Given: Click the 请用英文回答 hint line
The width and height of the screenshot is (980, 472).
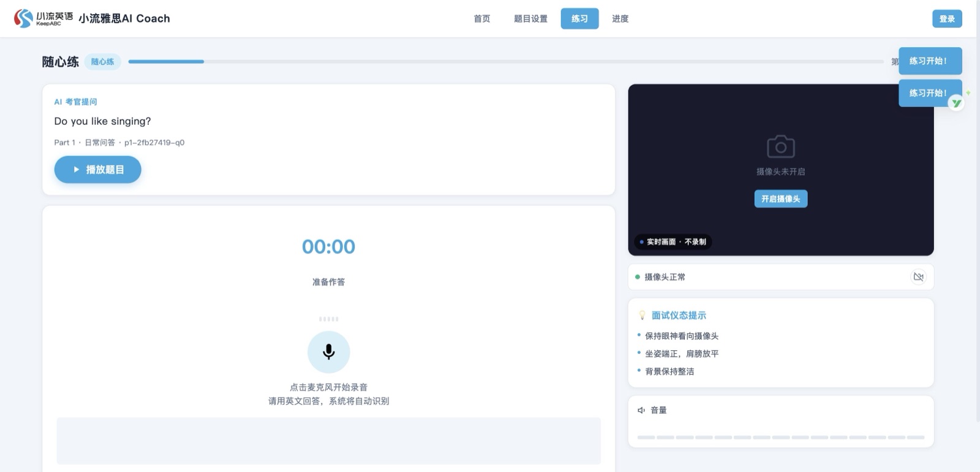Looking at the screenshot, I should tap(329, 402).
